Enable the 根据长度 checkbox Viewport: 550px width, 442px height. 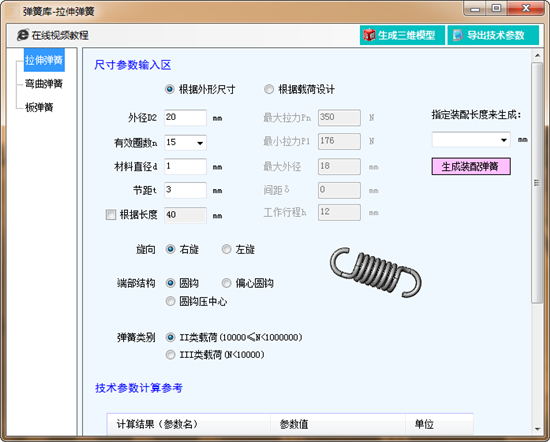point(111,214)
